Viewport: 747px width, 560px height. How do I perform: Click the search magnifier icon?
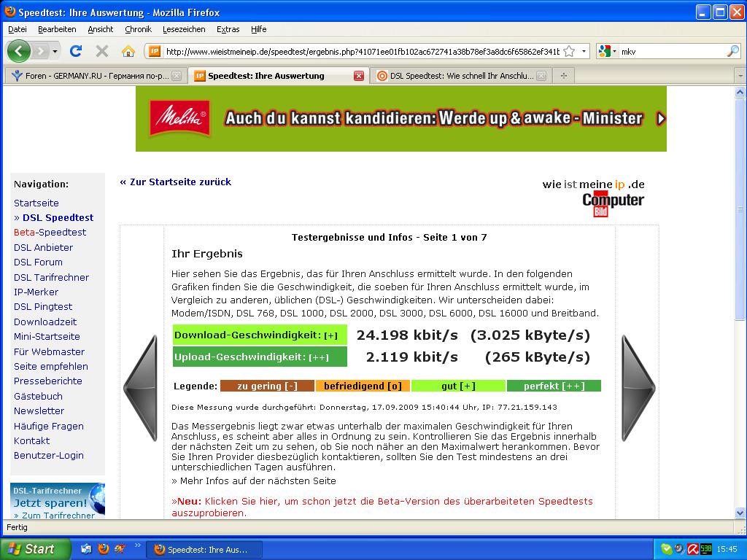[x=732, y=51]
